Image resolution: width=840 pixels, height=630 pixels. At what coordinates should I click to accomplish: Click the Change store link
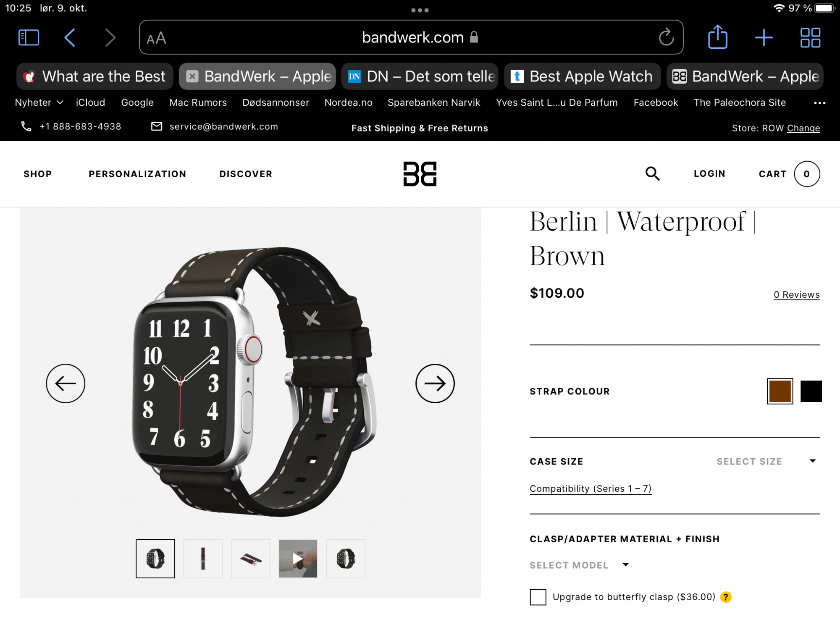click(803, 128)
